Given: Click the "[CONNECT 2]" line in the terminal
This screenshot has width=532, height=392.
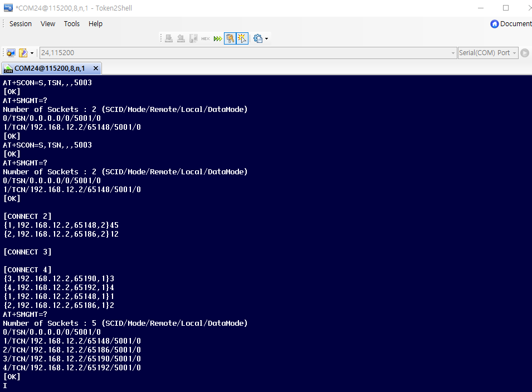Looking at the screenshot, I should tap(27, 217).
